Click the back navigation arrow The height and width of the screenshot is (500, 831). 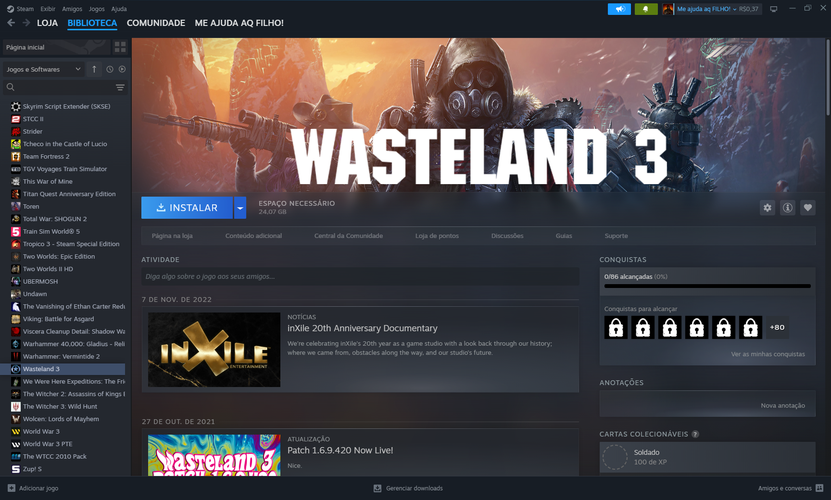[11, 23]
